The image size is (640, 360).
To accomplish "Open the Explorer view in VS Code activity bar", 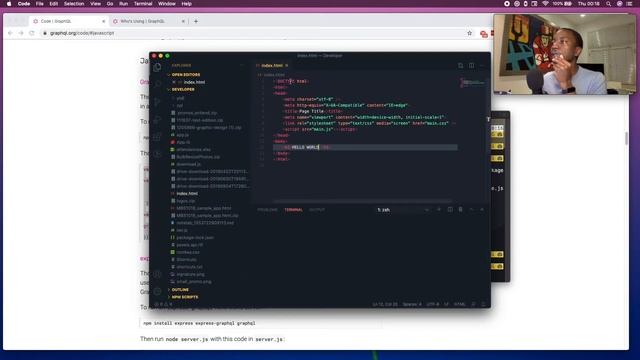I will coord(157,67).
